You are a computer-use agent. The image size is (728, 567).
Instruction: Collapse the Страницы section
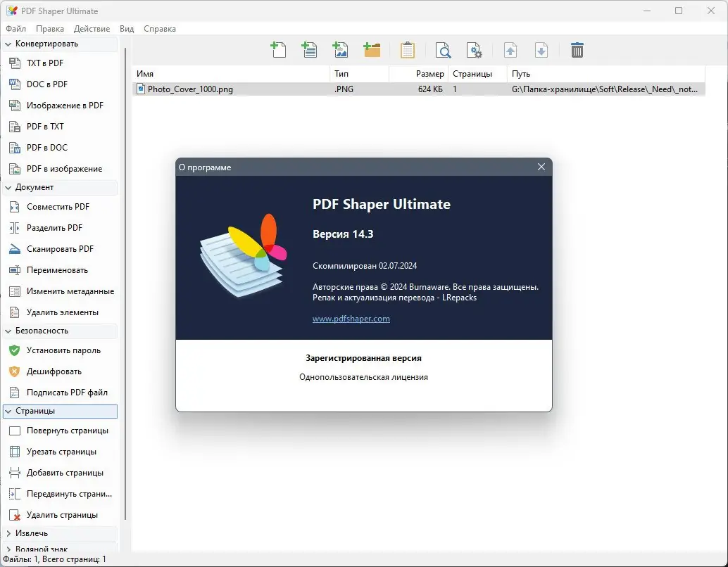coord(8,411)
